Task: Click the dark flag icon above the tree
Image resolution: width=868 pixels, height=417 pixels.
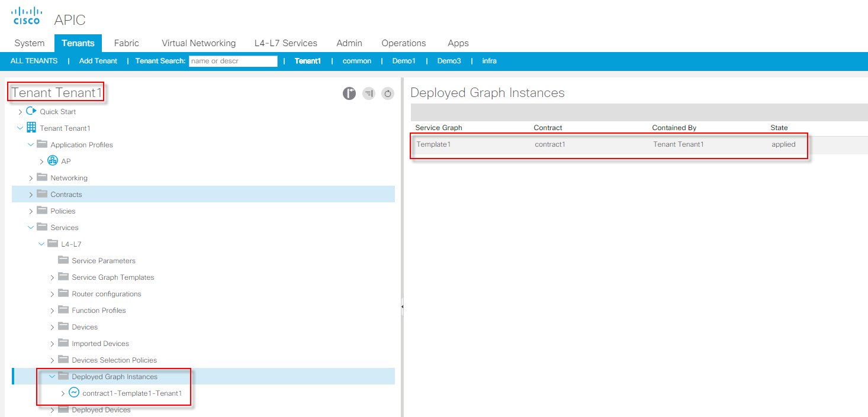Action: [x=349, y=93]
